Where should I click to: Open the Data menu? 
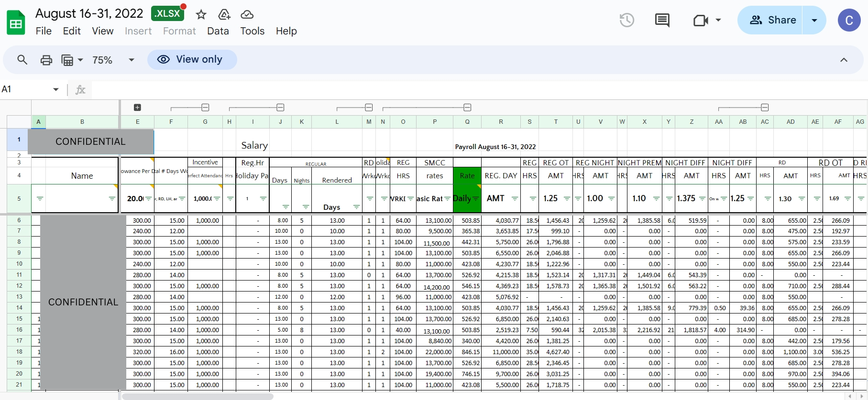[x=218, y=31]
